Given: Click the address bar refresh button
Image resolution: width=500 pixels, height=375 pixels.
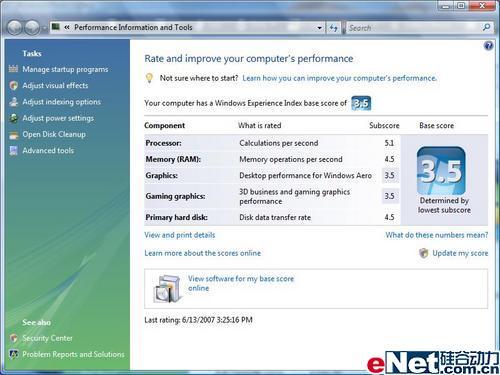Looking at the screenshot, I should point(333,28).
